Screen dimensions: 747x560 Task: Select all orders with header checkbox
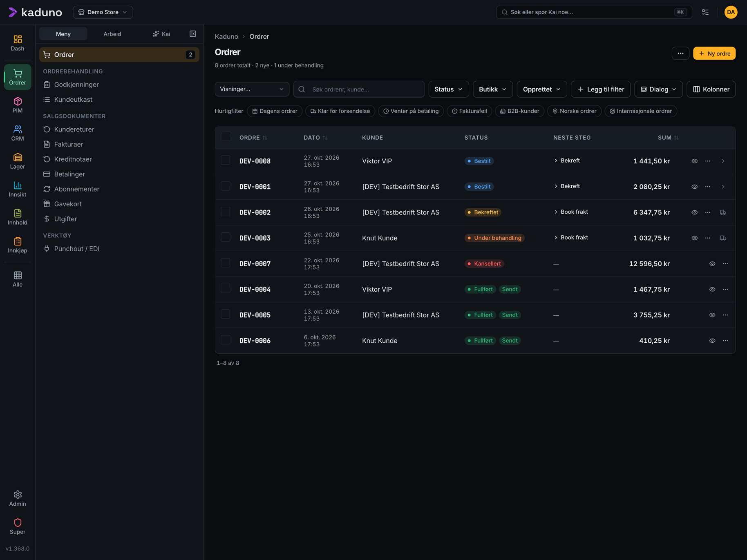point(226,136)
